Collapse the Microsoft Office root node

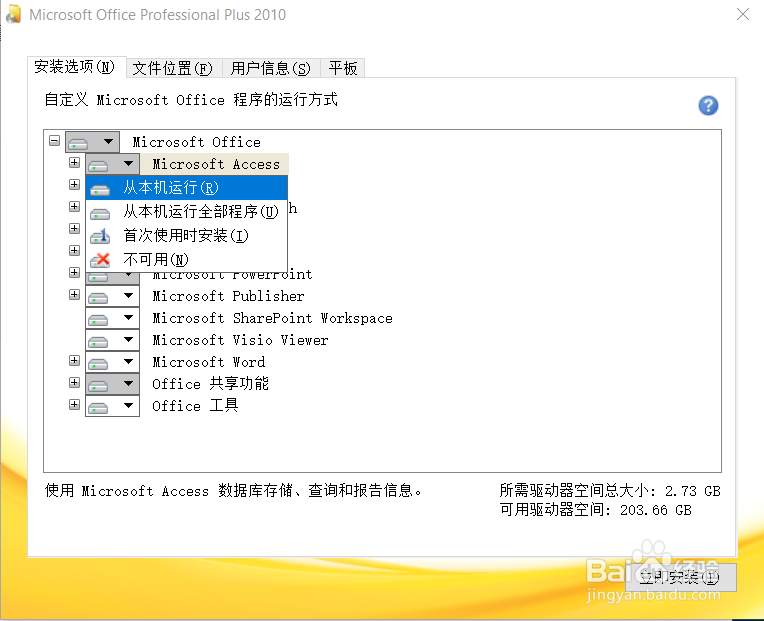(55, 141)
